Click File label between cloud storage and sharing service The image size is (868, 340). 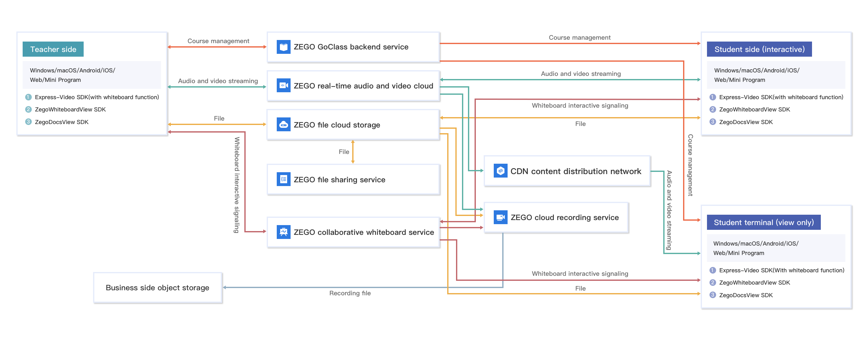(344, 152)
